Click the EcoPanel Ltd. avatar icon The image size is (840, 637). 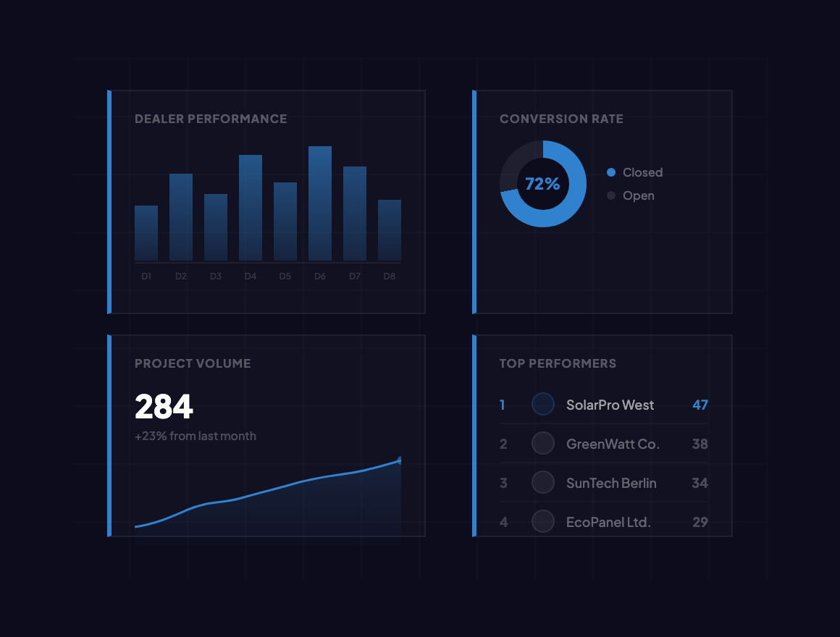click(x=543, y=521)
